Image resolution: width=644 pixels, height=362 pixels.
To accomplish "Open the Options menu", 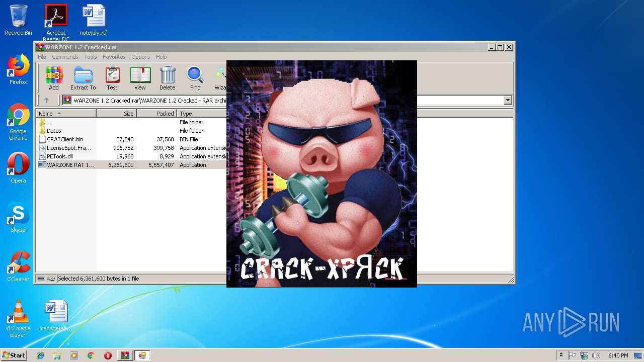I will (141, 57).
